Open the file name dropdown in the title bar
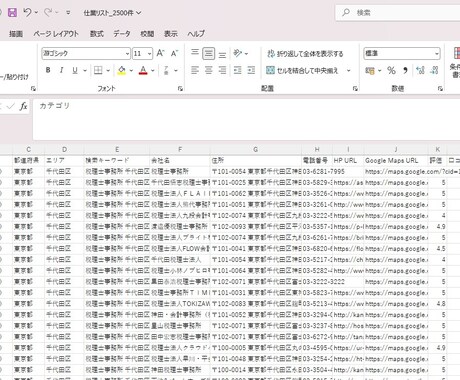 [138, 13]
